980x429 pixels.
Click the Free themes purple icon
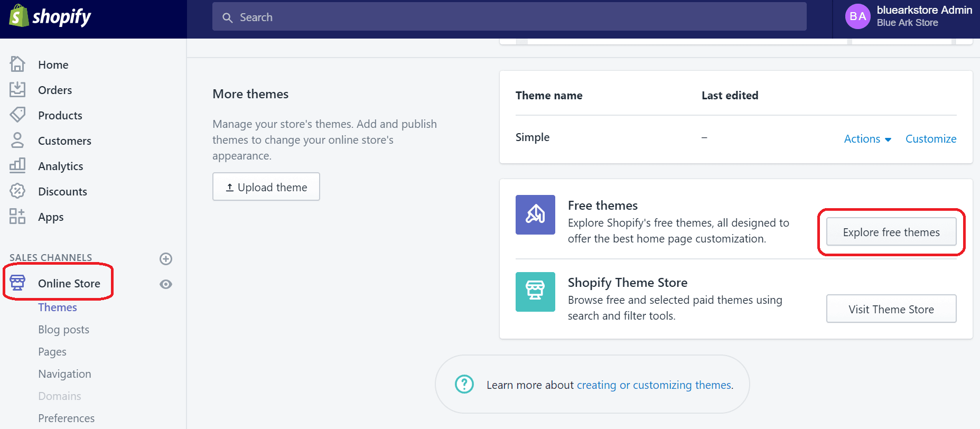click(535, 215)
